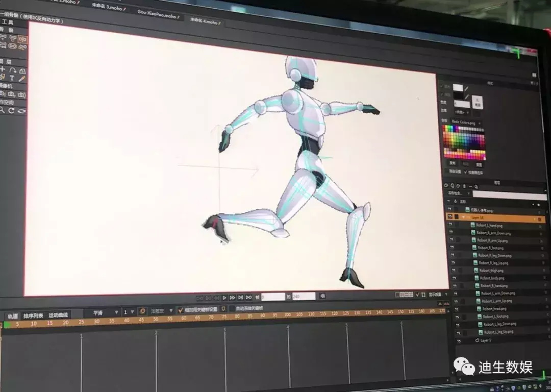Switch to the Gou-XiaoPao.moho document tab
This screenshot has width=551, height=392.
[x=158, y=16]
